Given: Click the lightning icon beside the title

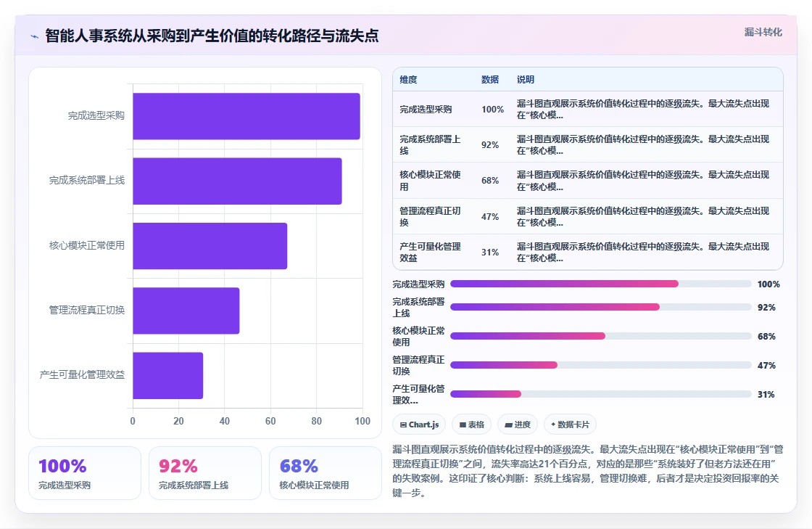Looking at the screenshot, I should click(35, 36).
